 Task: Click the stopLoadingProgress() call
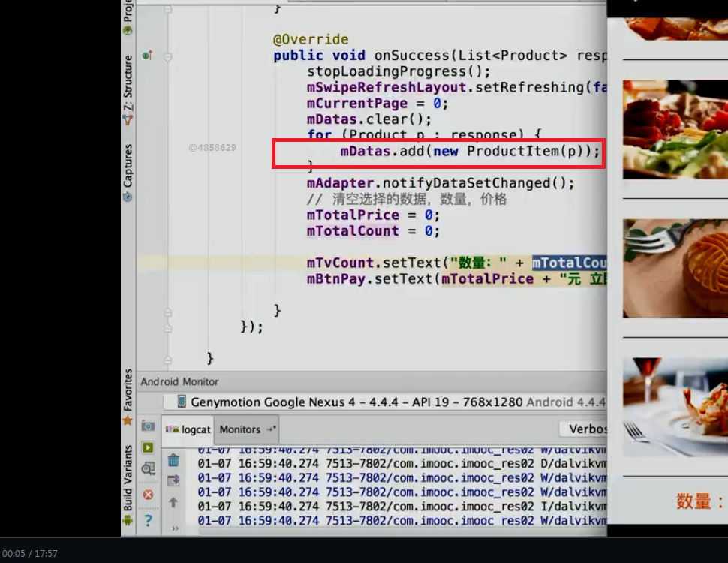point(399,71)
